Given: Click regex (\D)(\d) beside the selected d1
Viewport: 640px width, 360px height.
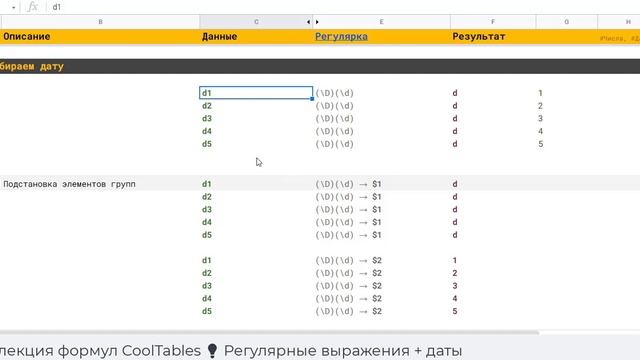Looking at the screenshot, I should [334, 93].
